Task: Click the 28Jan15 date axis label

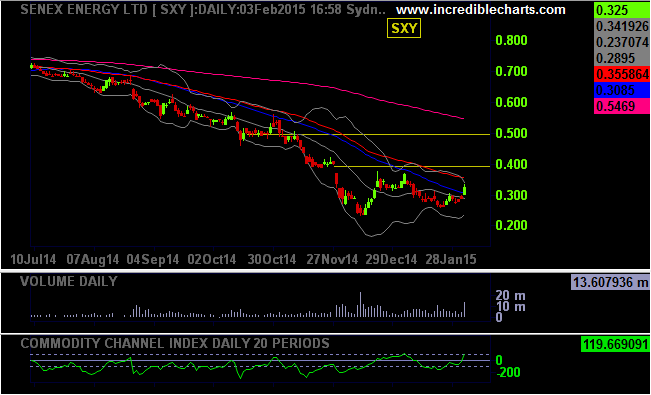Action: (450, 260)
